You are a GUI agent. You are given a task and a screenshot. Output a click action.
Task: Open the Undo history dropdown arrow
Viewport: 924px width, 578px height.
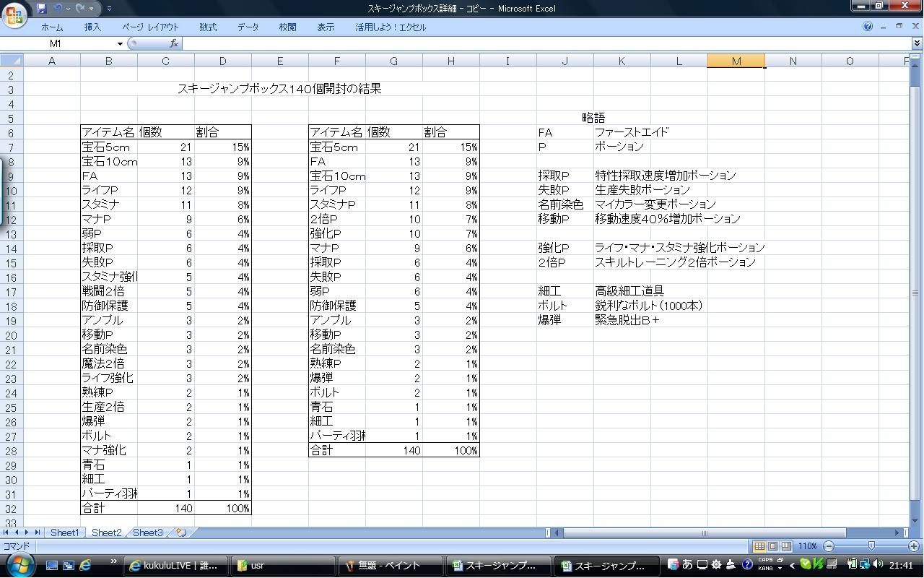tap(68, 9)
